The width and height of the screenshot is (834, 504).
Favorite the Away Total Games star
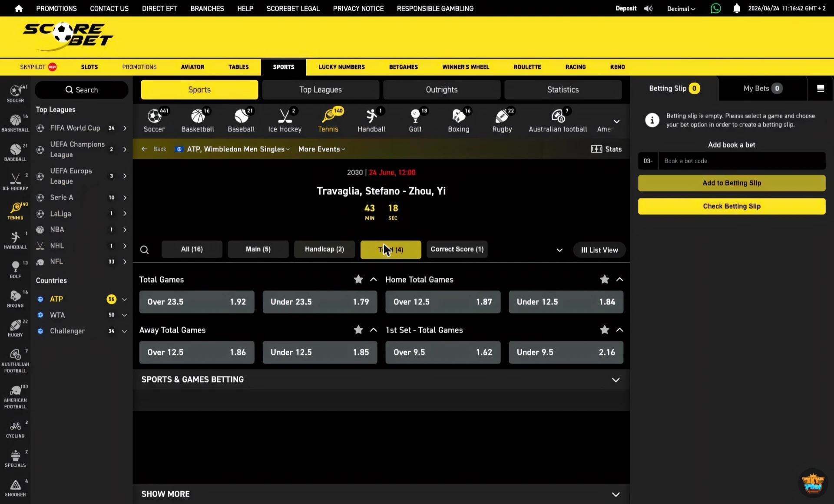click(358, 330)
